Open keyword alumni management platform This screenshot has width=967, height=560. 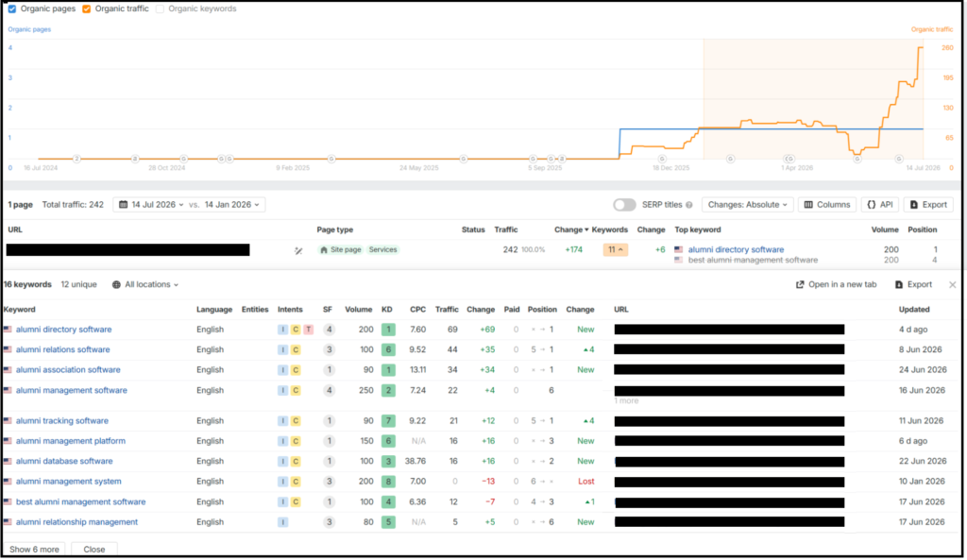(70, 441)
